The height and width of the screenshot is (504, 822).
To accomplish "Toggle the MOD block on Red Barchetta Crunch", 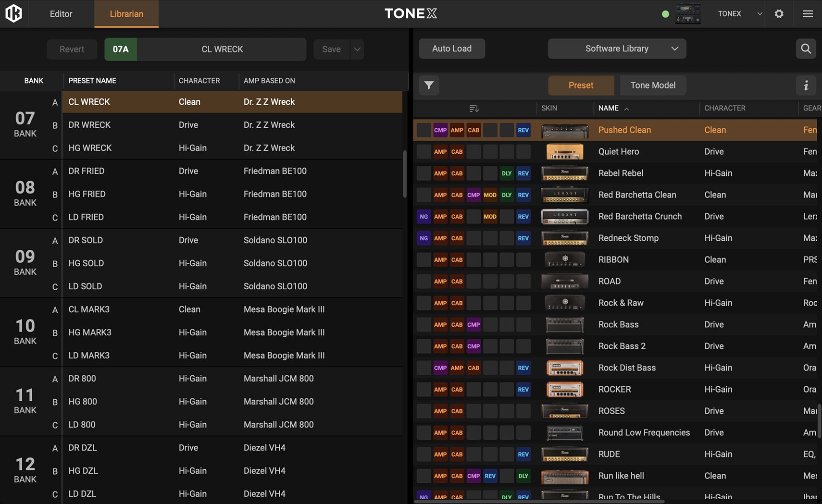I will click(490, 217).
